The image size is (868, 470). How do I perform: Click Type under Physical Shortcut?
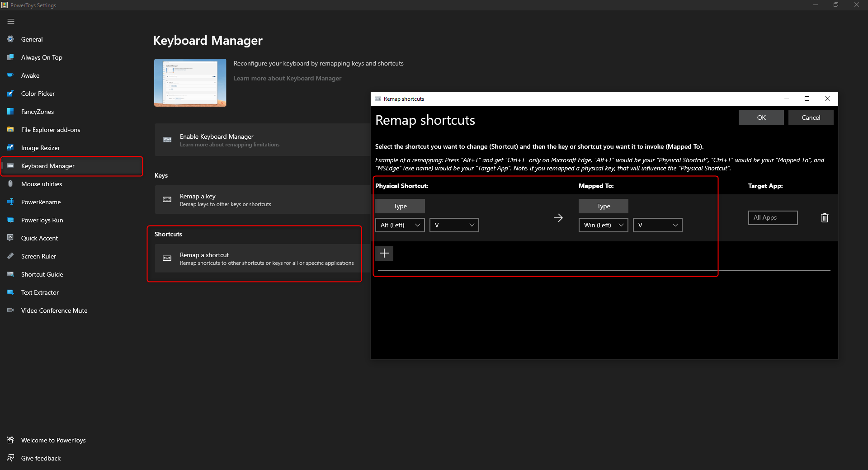(x=400, y=206)
